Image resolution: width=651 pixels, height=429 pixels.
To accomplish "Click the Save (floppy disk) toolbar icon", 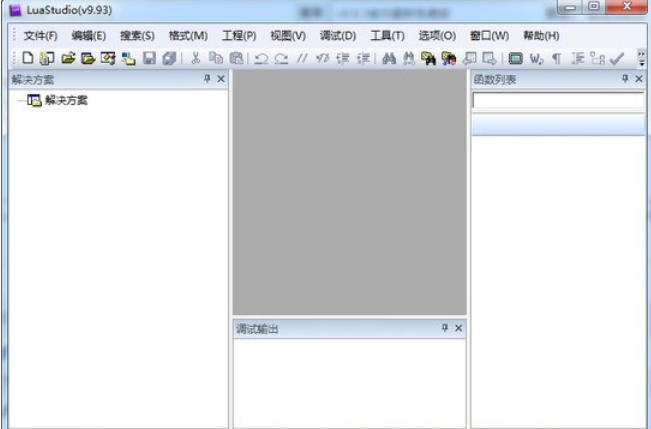I will (149, 58).
